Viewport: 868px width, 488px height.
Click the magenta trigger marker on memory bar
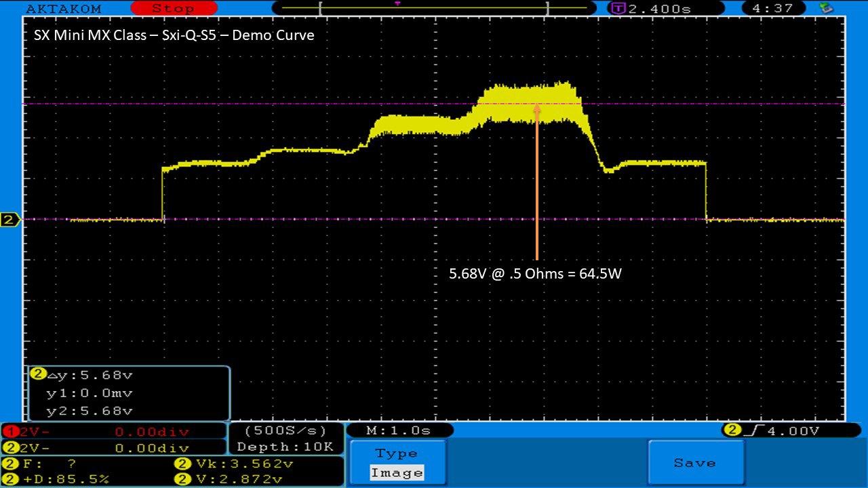tap(397, 3)
